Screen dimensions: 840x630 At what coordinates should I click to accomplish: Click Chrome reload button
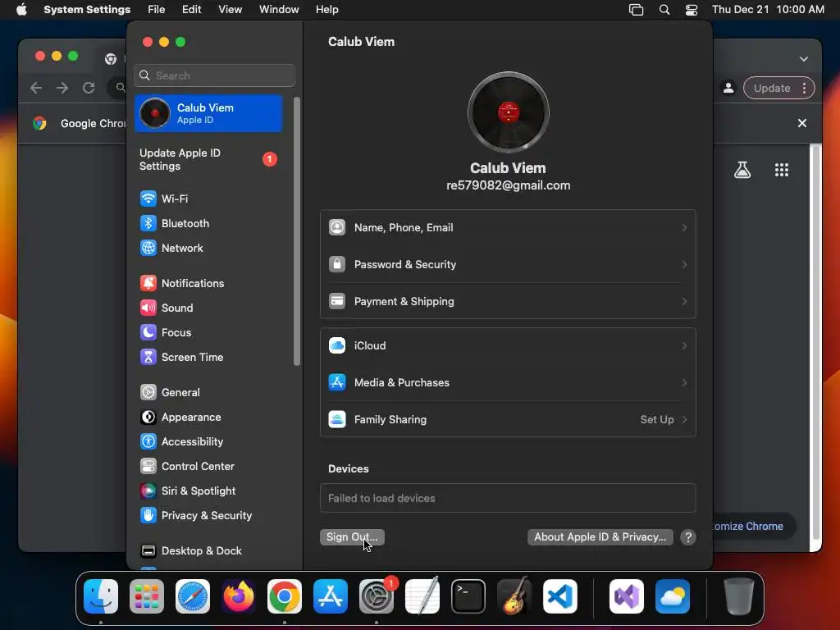[89, 88]
